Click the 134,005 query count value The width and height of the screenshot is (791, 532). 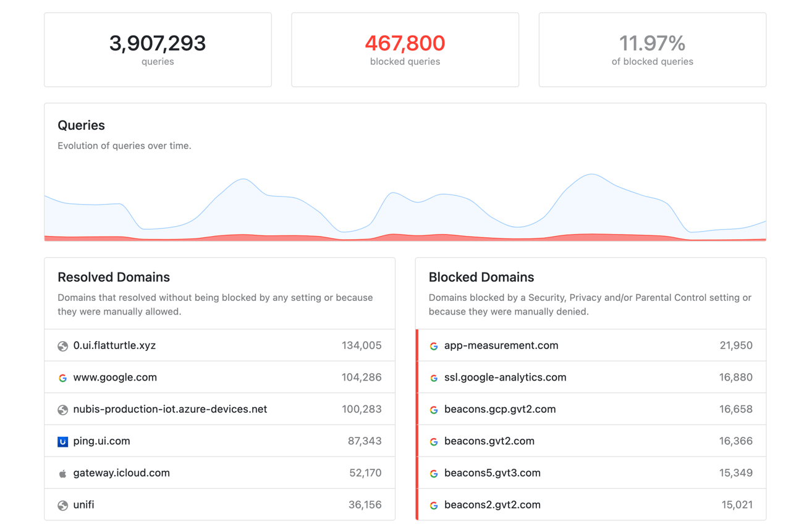click(x=362, y=345)
